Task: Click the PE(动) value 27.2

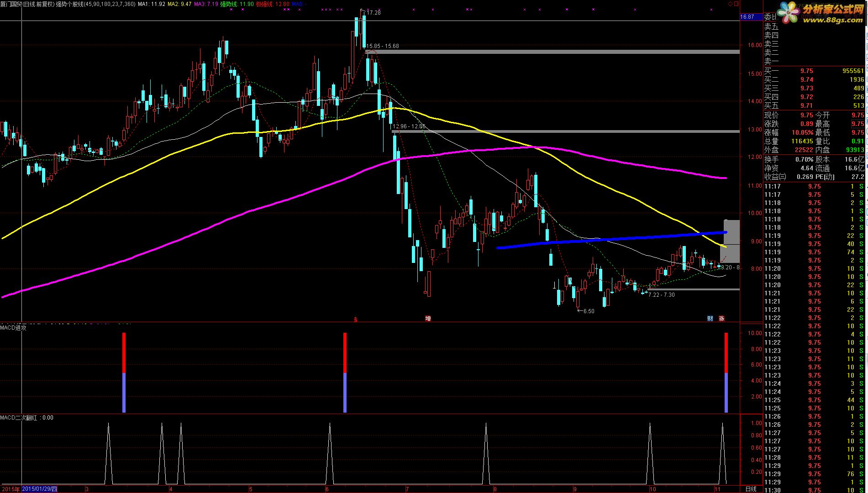Action: 858,177
